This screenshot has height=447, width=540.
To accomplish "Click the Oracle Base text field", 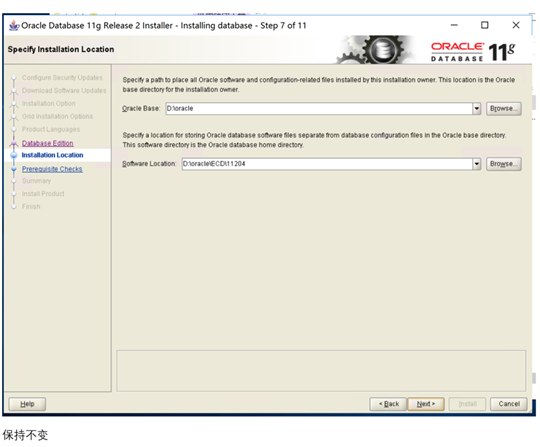I will click(x=319, y=108).
